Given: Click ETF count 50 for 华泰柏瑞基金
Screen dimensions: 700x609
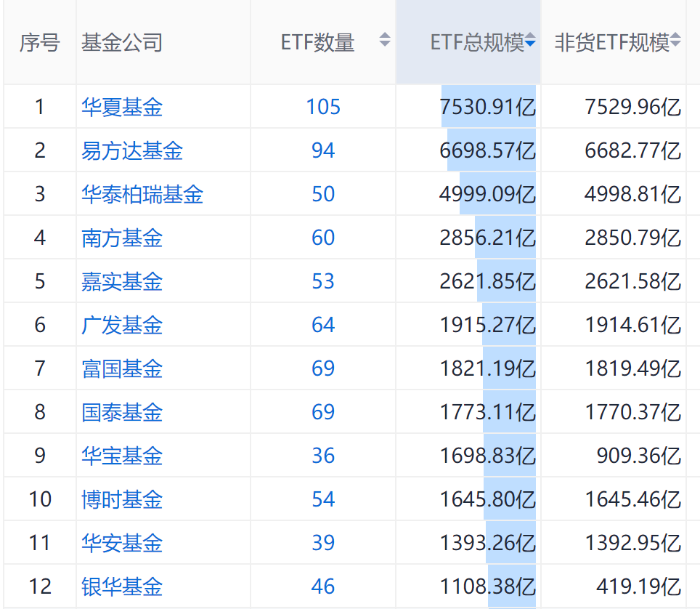Looking at the screenshot, I should coord(323,194).
